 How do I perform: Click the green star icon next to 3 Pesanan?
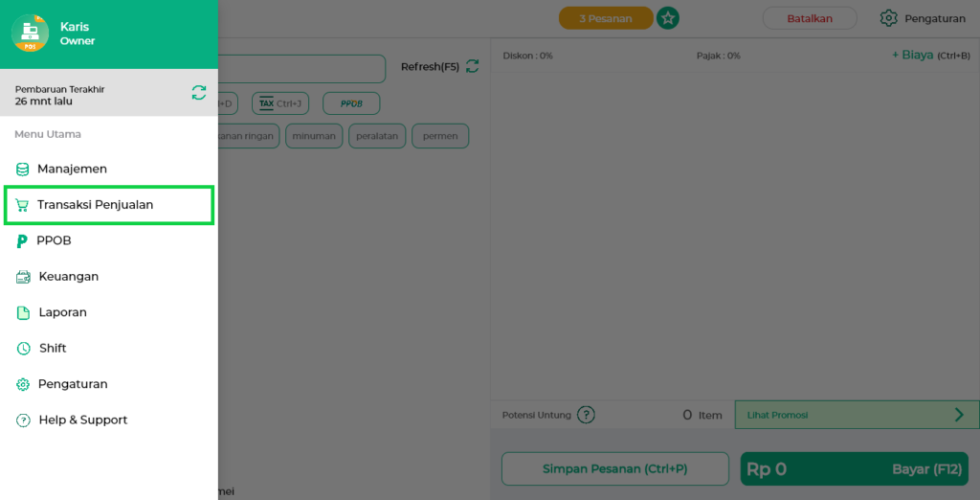click(668, 18)
